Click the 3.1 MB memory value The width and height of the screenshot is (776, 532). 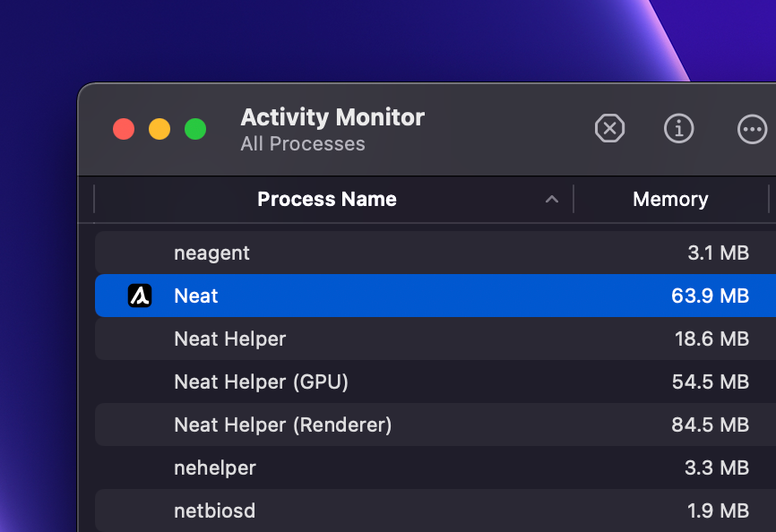[719, 253]
